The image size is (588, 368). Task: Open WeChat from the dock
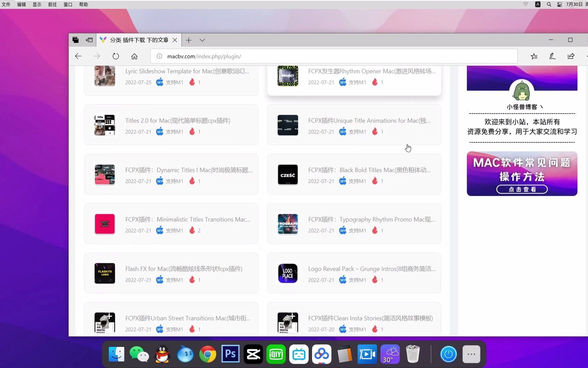[x=139, y=354]
